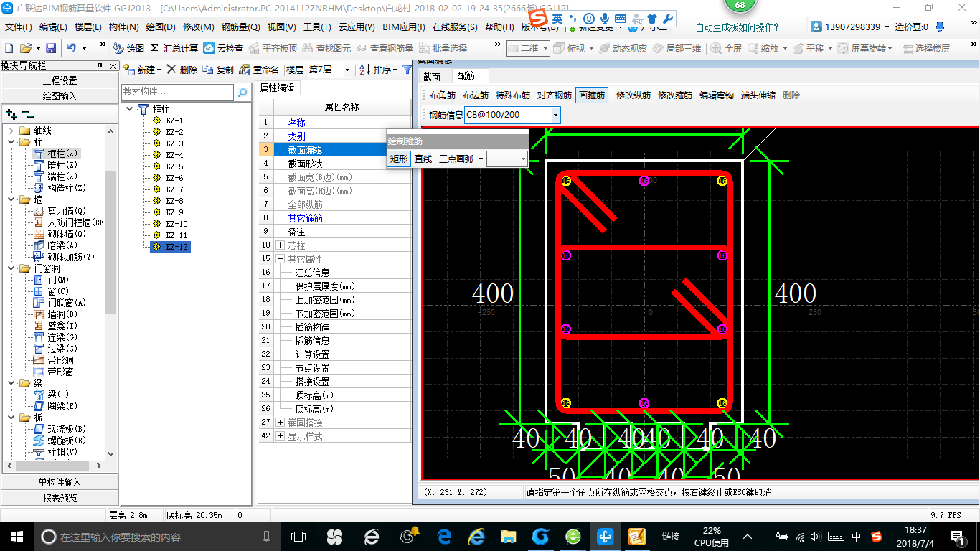Open 报表预览 panel section

60,497
